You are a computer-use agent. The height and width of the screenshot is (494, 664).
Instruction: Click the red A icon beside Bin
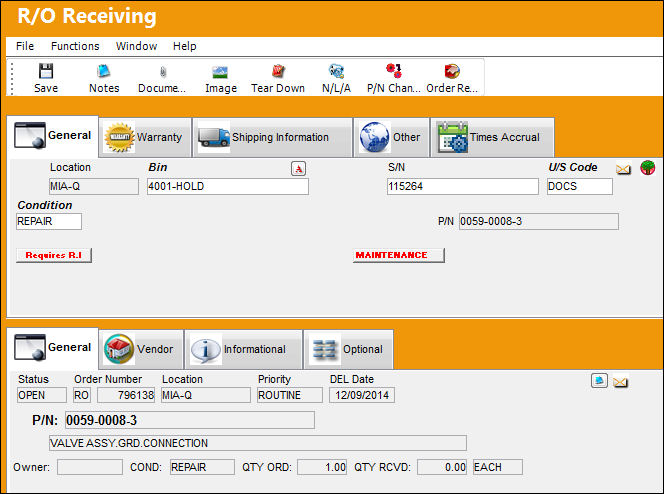pyautogui.click(x=299, y=169)
